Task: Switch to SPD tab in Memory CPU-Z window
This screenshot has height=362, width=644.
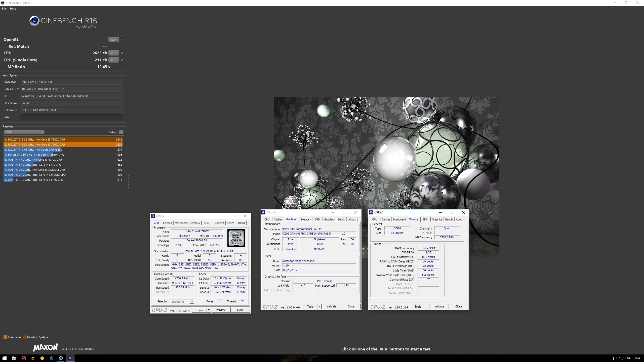Action: click(425, 219)
